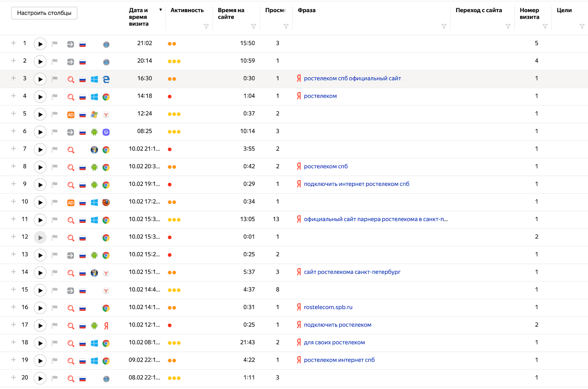Screen dimensions: 588x389
Task: Click the Время на сайте column header
Action: coord(231,13)
